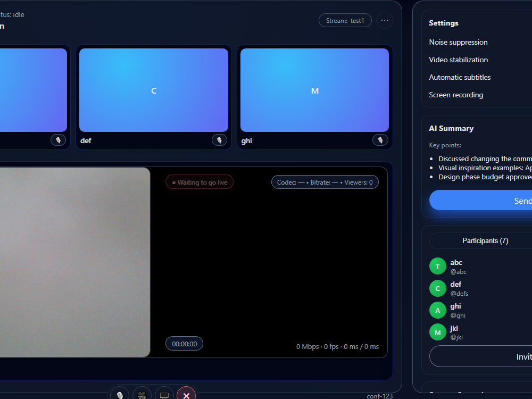532x399 pixels.
Task: Click the mic icon on the leftmost video tile
Action: pyautogui.click(x=58, y=140)
